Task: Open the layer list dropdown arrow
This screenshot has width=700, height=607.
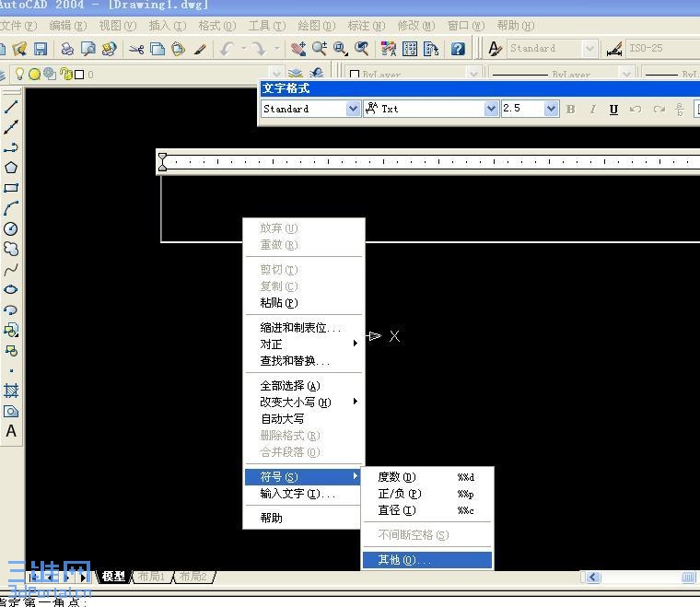Action: [277, 73]
